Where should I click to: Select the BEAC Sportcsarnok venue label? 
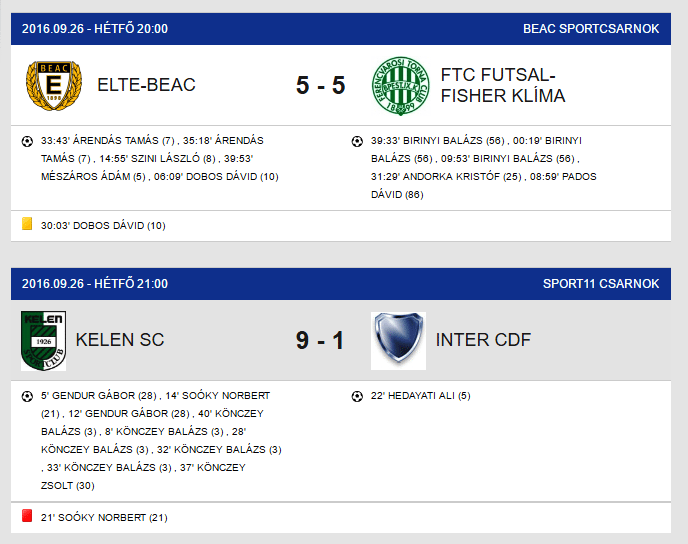591,29
